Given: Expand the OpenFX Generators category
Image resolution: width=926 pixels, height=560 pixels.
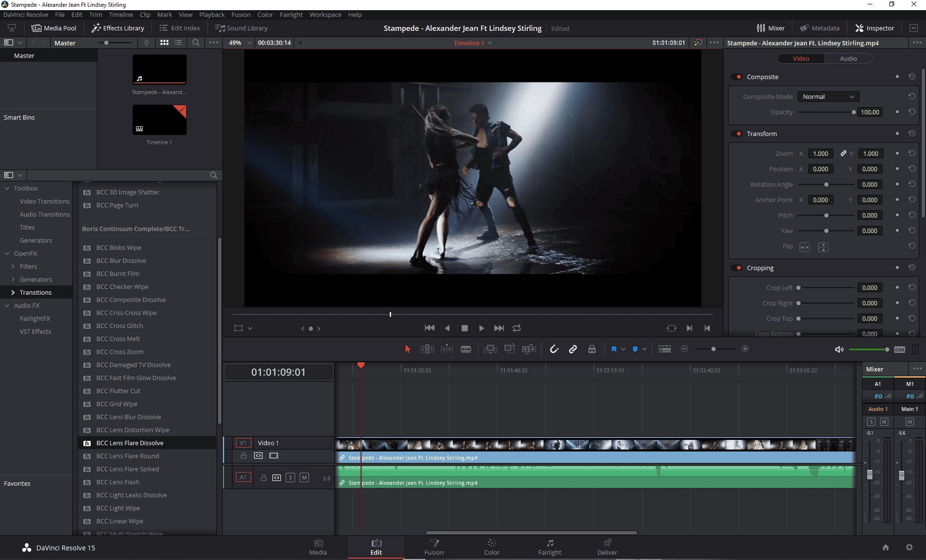Looking at the screenshot, I should click(13, 280).
